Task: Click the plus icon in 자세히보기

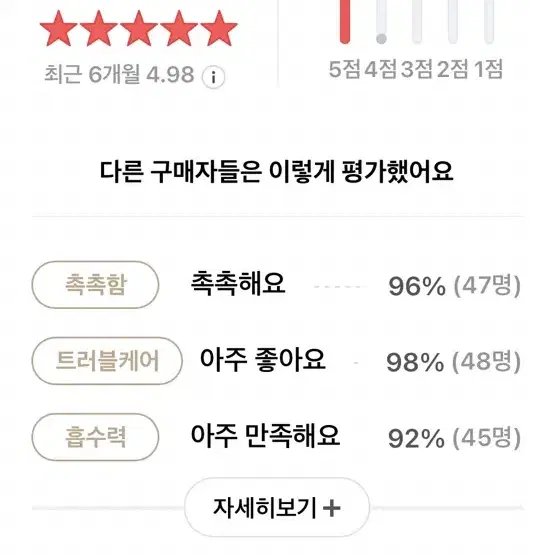Action: [332, 509]
